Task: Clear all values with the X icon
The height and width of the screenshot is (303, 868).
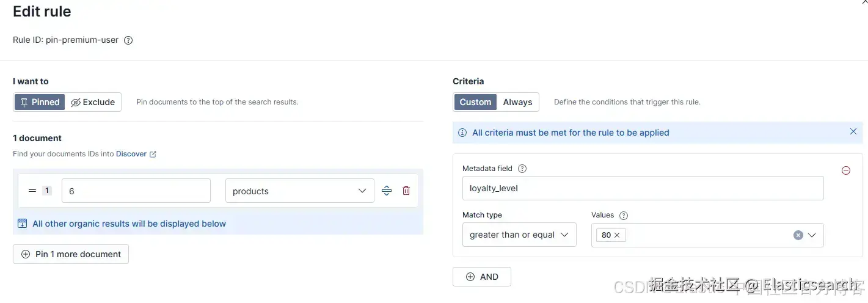Action: (x=798, y=235)
